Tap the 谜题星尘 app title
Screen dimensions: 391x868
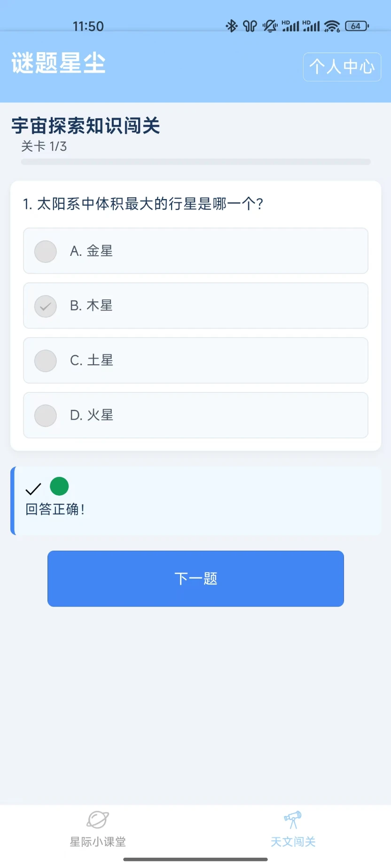click(58, 63)
